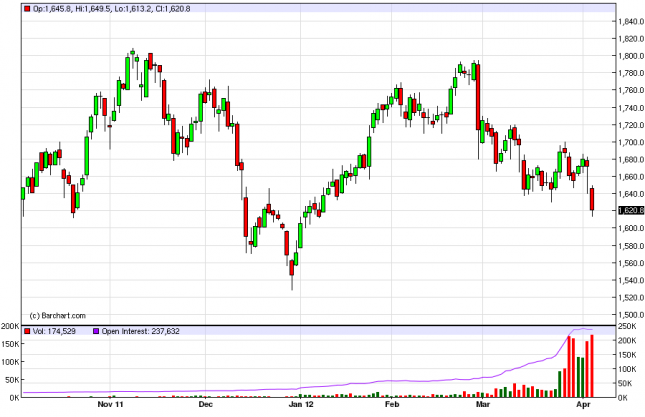Click the 'Apr' date axis label
Image resolution: width=645 pixels, height=417 pixels.
tap(583, 404)
